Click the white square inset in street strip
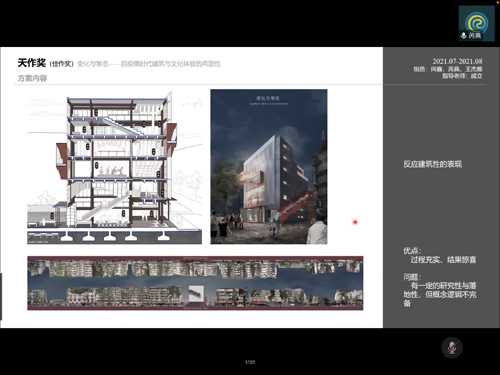Screen dimensions: 500x375 [x=196, y=294]
